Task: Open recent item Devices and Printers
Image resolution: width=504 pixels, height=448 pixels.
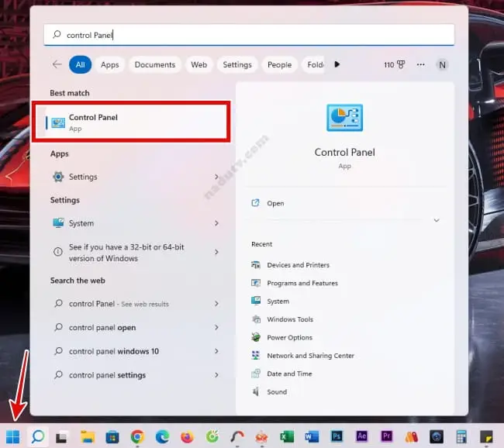Action: 298,265
